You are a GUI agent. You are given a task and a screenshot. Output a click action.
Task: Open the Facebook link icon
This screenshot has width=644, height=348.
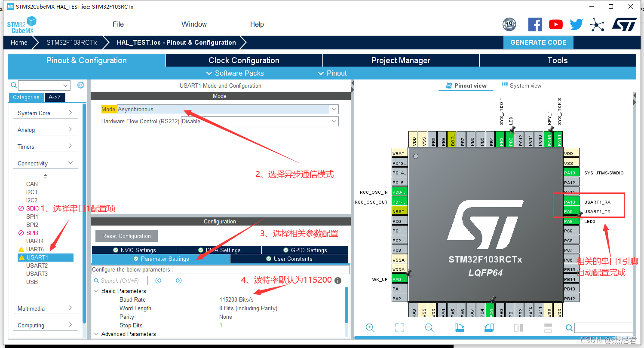(535, 24)
